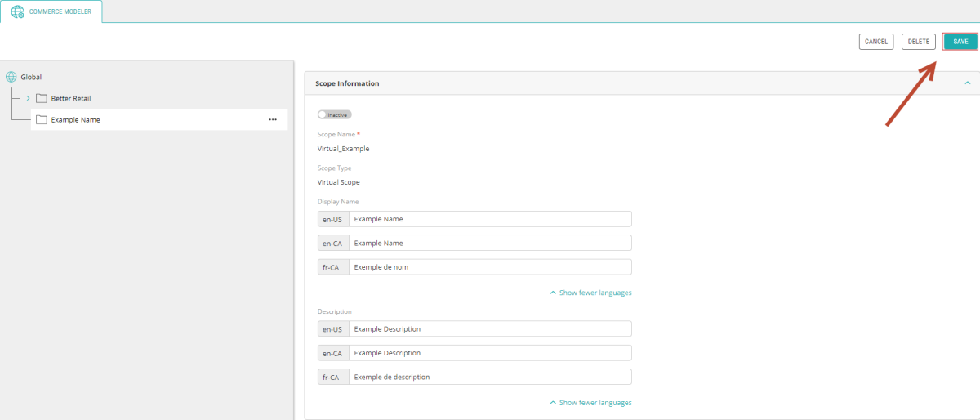The width and height of the screenshot is (980, 420).
Task: Click the en-US Display Name field
Action: click(490, 219)
